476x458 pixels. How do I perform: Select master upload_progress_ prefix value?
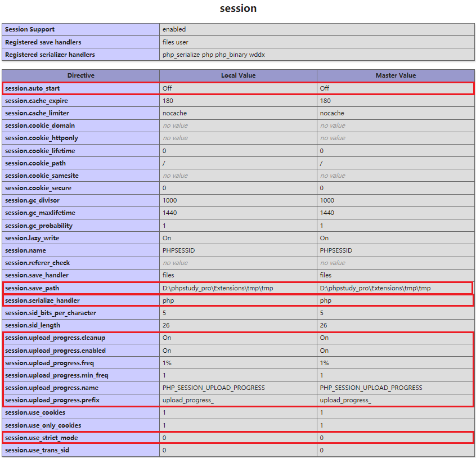[345, 401]
